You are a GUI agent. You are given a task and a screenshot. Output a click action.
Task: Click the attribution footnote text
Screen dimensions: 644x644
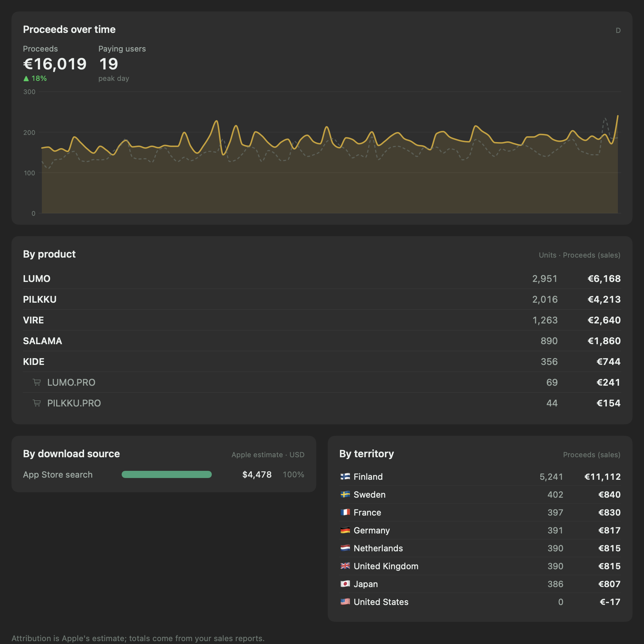[138, 638]
